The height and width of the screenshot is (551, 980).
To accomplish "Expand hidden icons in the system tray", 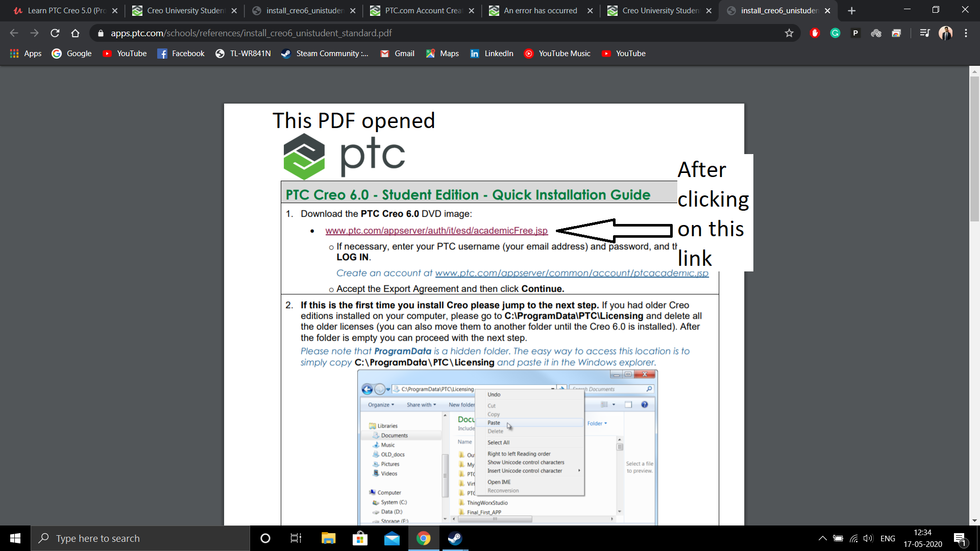I will pos(822,538).
